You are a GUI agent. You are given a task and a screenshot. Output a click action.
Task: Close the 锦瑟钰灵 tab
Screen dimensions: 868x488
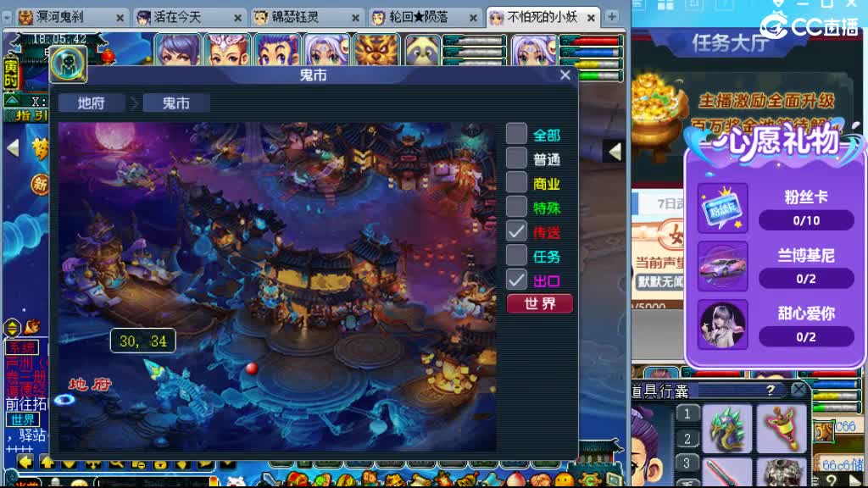(355, 19)
